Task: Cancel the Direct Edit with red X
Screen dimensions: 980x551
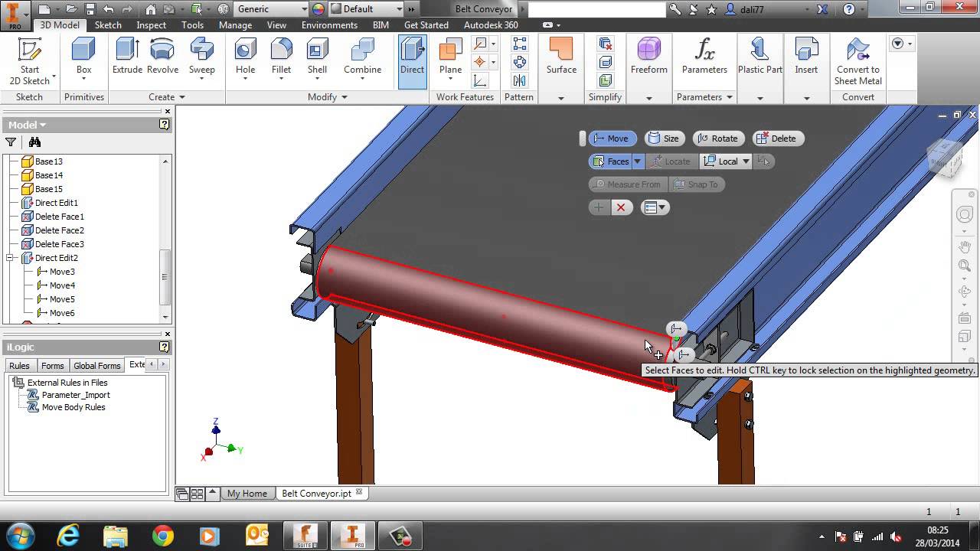Action: pyautogui.click(x=621, y=207)
